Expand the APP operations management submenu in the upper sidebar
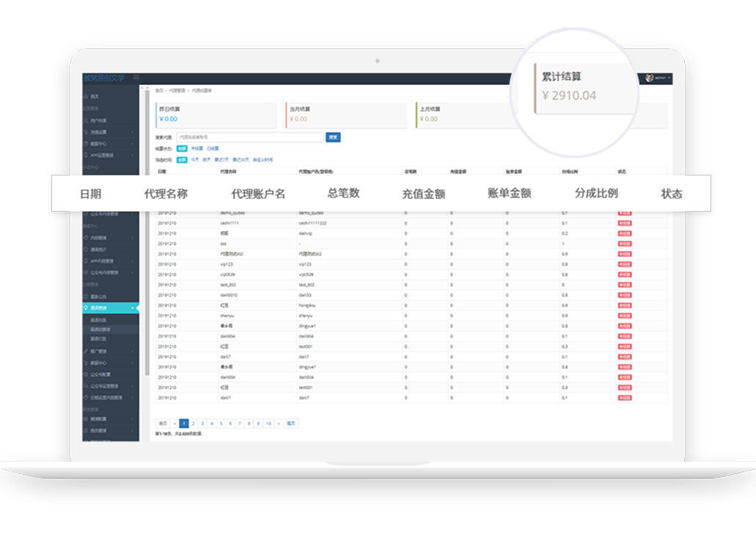Screen dimensions: 756x535 [x=133, y=155]
